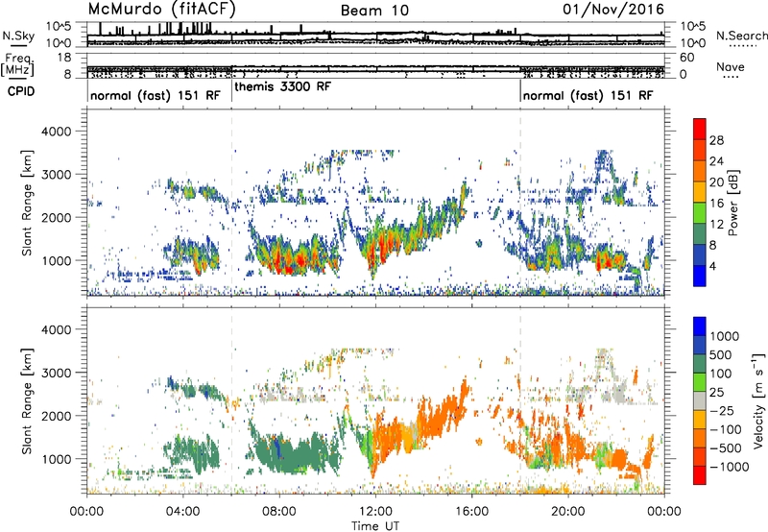Click power panel Slant Range [km] label
Image resolution: width=768 pixels, height=532 pixels.
(27, 203)
